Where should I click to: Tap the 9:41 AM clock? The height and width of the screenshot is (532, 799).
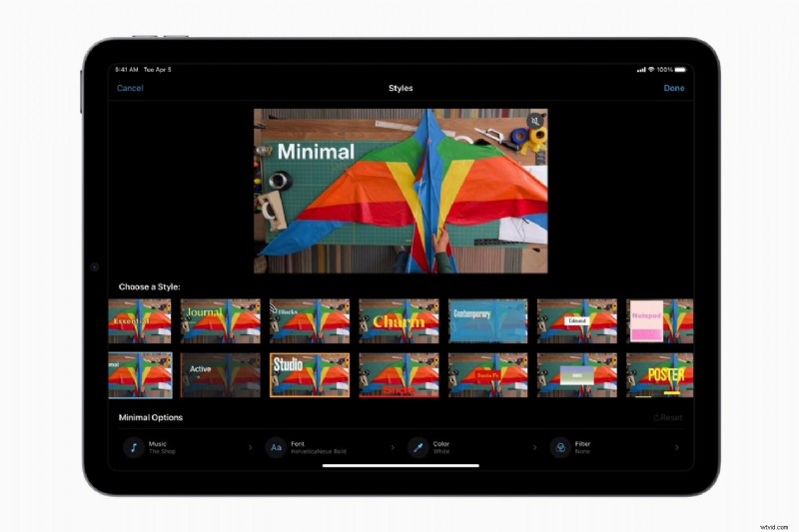(127, 70)
